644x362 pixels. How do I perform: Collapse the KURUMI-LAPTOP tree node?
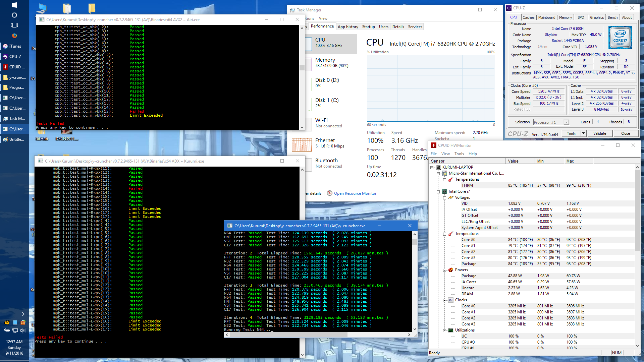tap(432, 167)
